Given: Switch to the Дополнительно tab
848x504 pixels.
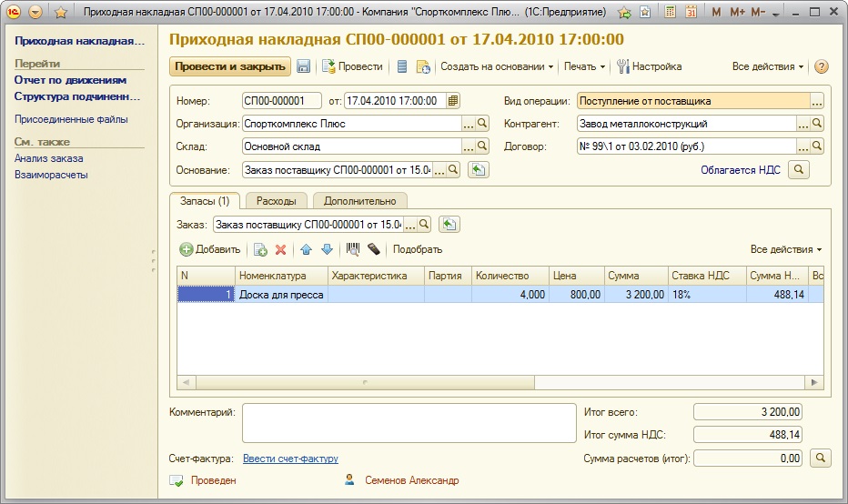Looking at the screenshot, I should tap(359, 201).
